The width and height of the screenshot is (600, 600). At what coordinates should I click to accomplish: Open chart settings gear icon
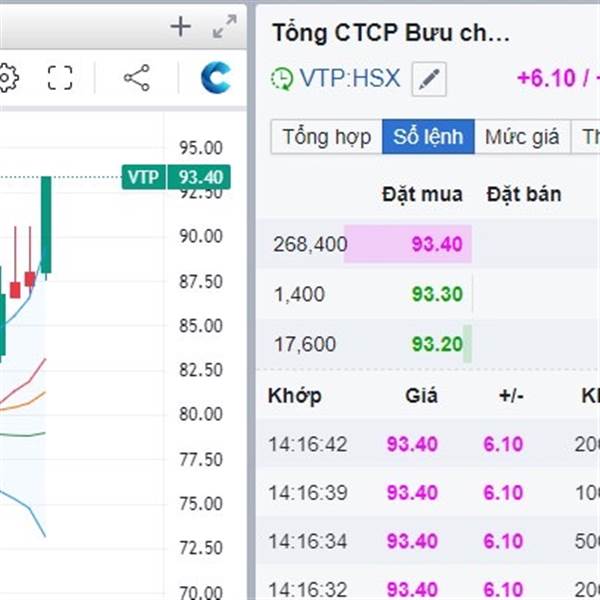click(8, 78)
